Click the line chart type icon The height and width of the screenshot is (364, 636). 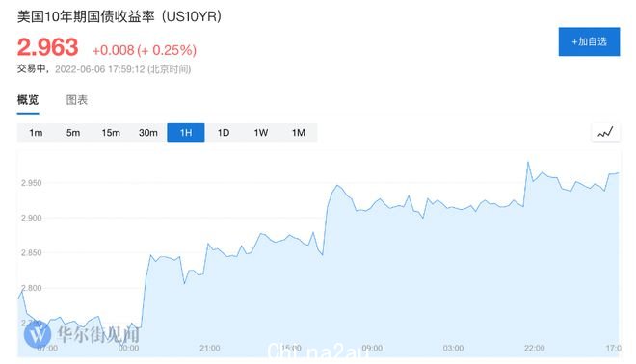pos(605,132)
